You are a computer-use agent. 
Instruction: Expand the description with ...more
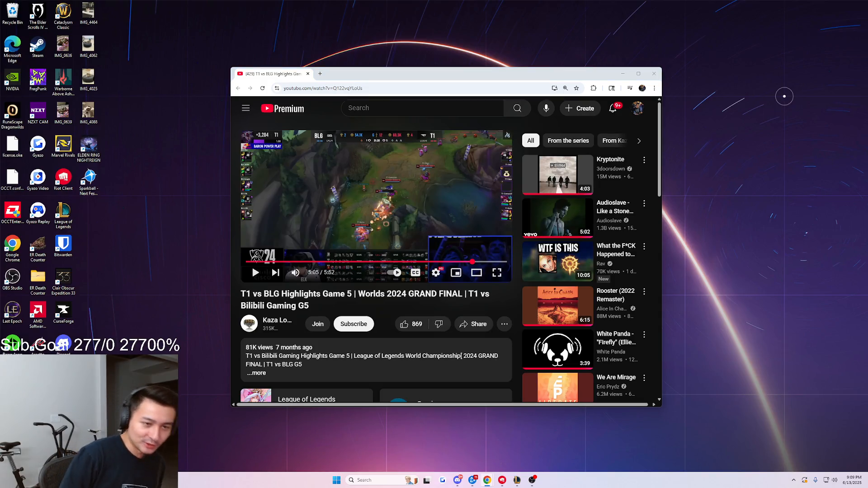pyautogui.click(x=256, y=373)
